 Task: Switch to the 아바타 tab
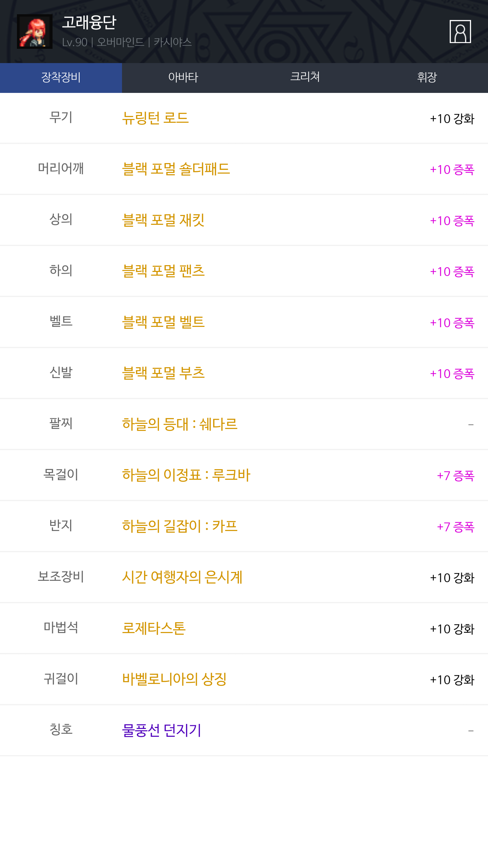point(183,78)
